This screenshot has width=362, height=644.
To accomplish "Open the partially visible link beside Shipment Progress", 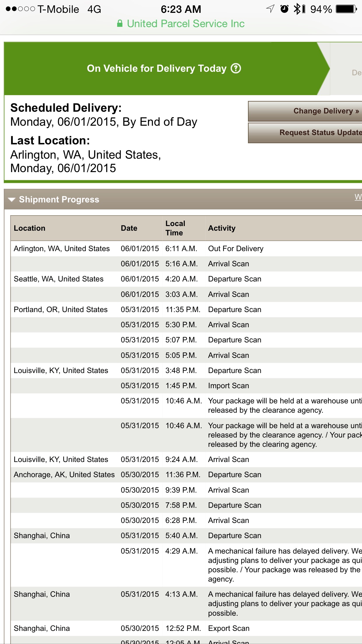I will [x=358, y=197].
